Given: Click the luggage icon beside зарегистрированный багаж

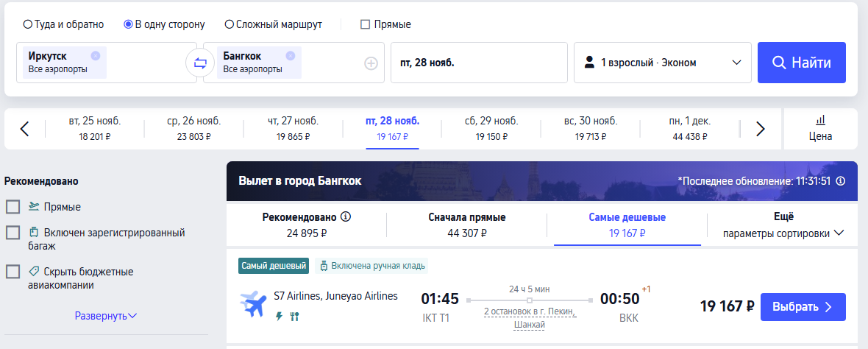Looking at the screenshot, I should point(33,232).
